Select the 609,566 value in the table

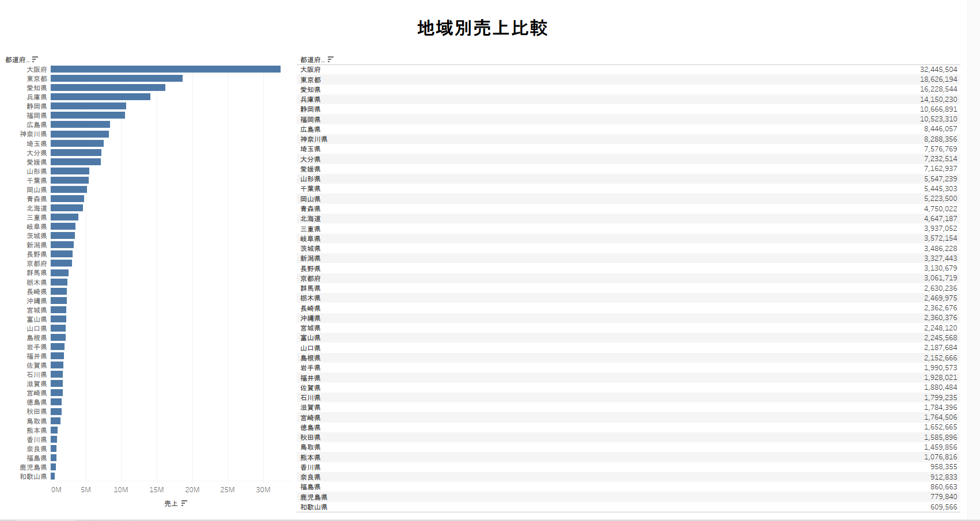(943, 507)
